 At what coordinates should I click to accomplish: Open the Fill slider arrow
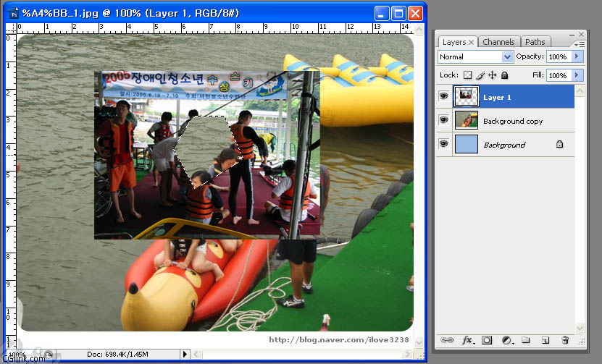pyautogui.click(x=577, y=75)
